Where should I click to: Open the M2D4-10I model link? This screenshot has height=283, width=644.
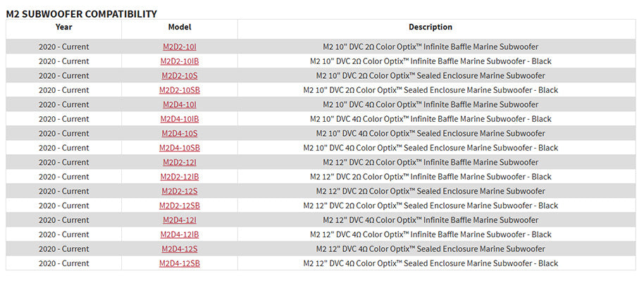pos(179,104)
